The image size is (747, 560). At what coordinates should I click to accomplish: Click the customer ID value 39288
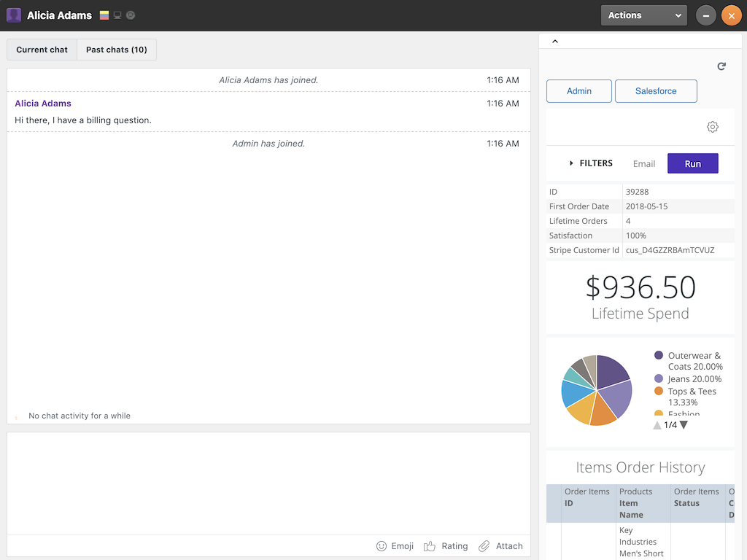pos(637,192)
